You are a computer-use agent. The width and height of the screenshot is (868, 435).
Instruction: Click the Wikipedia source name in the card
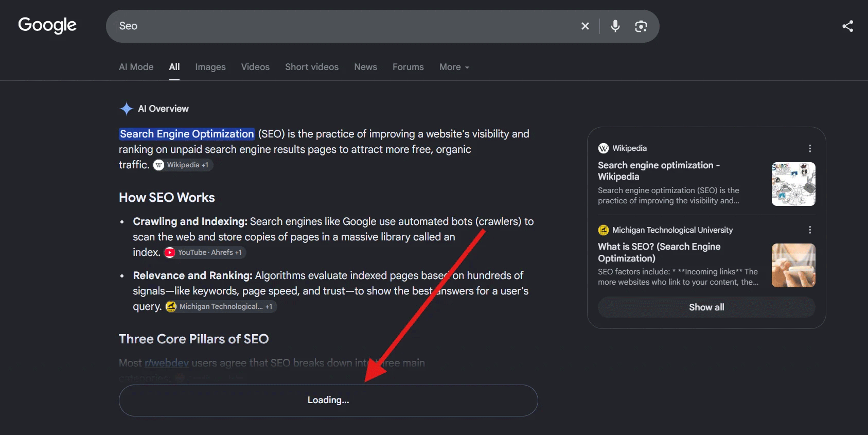629,148
